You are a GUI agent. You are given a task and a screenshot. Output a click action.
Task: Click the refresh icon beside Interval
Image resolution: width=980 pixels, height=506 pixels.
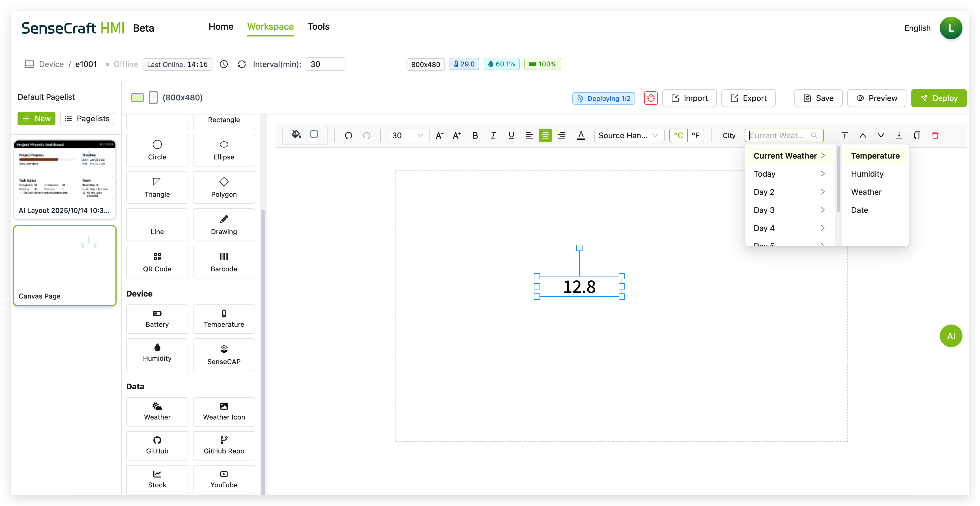tap(242, 64)
